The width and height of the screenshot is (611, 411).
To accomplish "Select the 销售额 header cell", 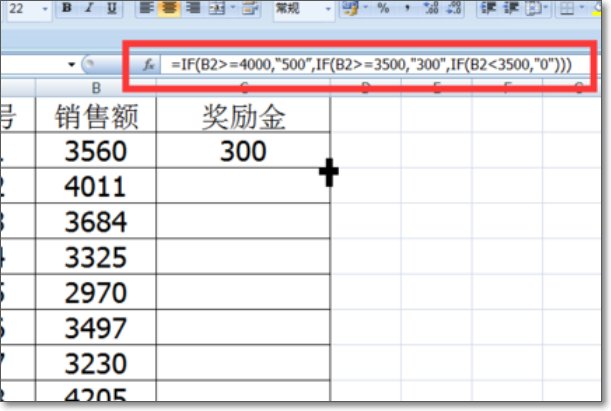I will 96,115.
